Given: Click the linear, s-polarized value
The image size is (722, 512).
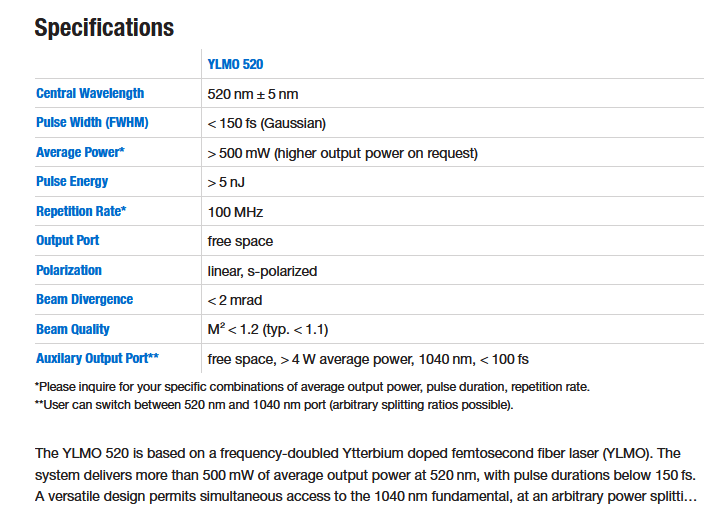Looking at the screenshot, I should (262, 271).
